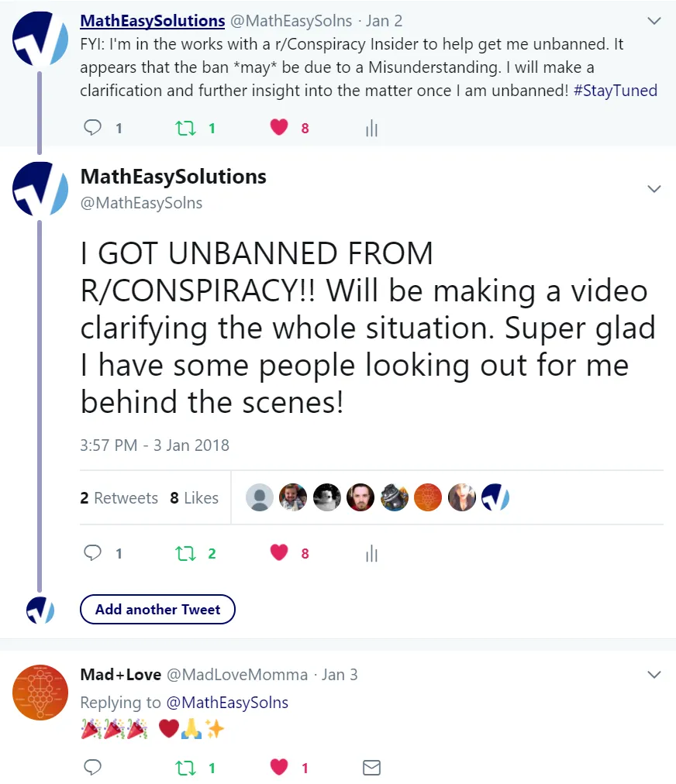Open the MathEasySolutions profile name link
The width and height of the screenshot is (676, 784).
(x=153, y=21)
